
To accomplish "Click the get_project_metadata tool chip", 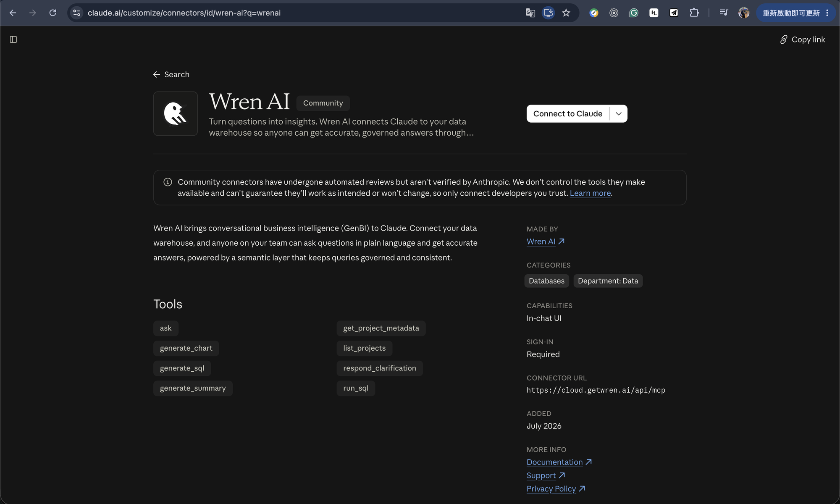I will tap(381, 328).
